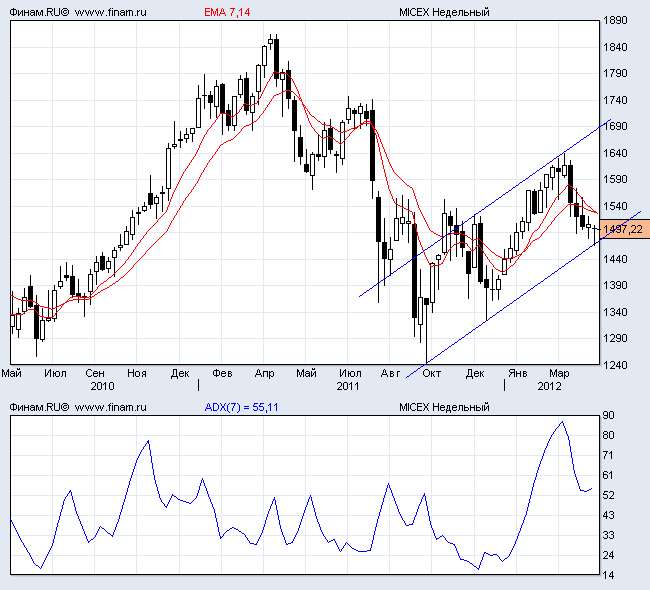Click the 1290 price axis label
The width and height of the screenshot is (650, 590).
[615, 338]
